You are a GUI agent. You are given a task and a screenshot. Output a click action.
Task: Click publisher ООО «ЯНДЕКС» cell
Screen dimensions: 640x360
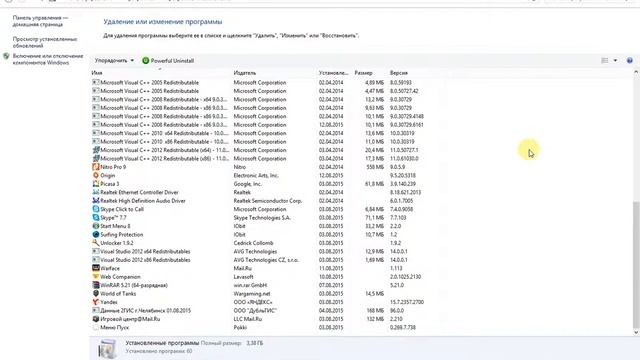pyautogui.click(x=253, y=302)
